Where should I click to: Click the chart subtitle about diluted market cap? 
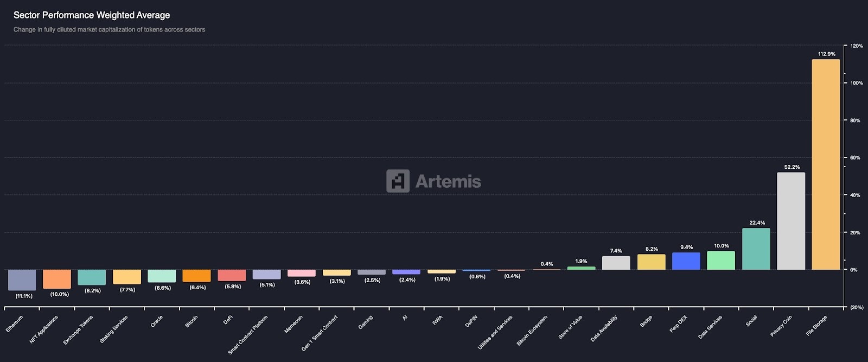pos(109,30)
